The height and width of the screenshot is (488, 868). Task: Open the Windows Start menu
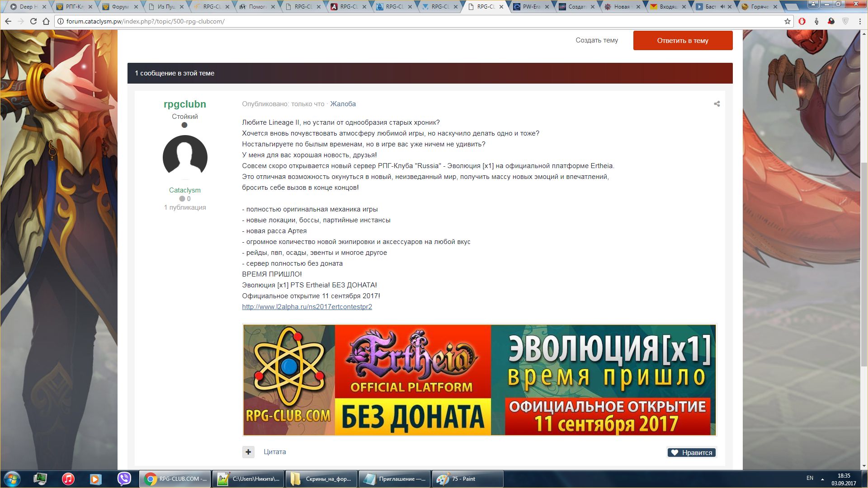point(12,479)
